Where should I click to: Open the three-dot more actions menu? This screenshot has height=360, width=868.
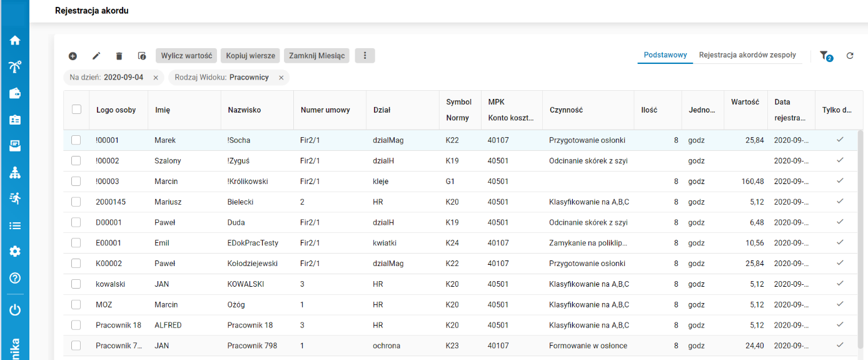tap(365, 56)
